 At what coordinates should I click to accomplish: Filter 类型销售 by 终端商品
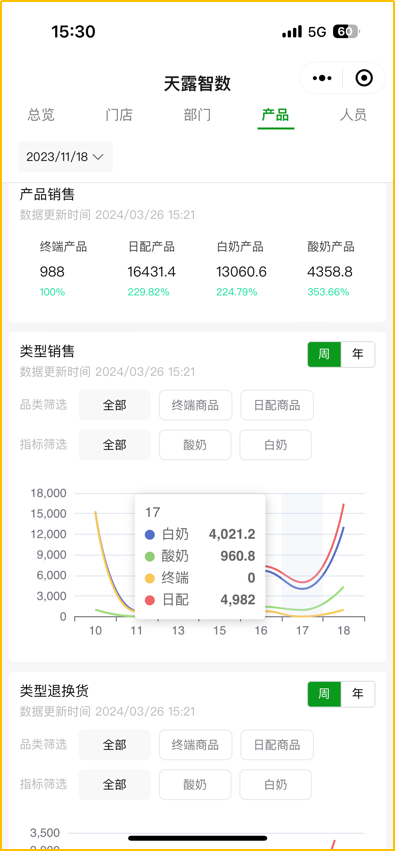(196, 405)
